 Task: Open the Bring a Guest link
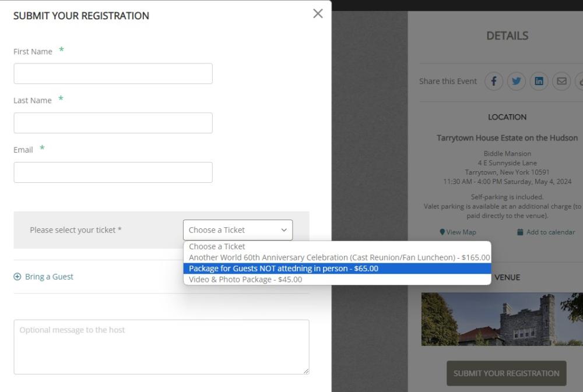click(x=49, y=277)
